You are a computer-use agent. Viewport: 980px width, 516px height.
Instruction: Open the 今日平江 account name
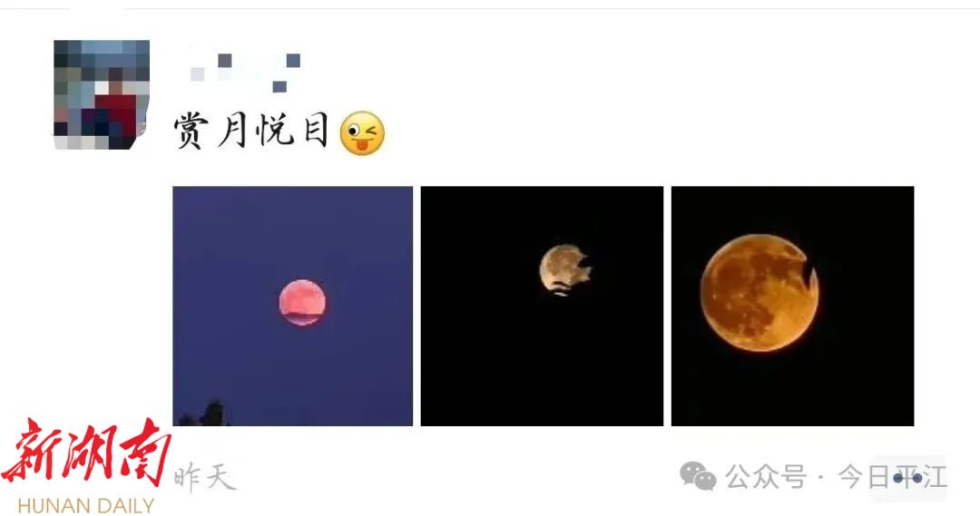pyautogui.click(x=893, y=477)
